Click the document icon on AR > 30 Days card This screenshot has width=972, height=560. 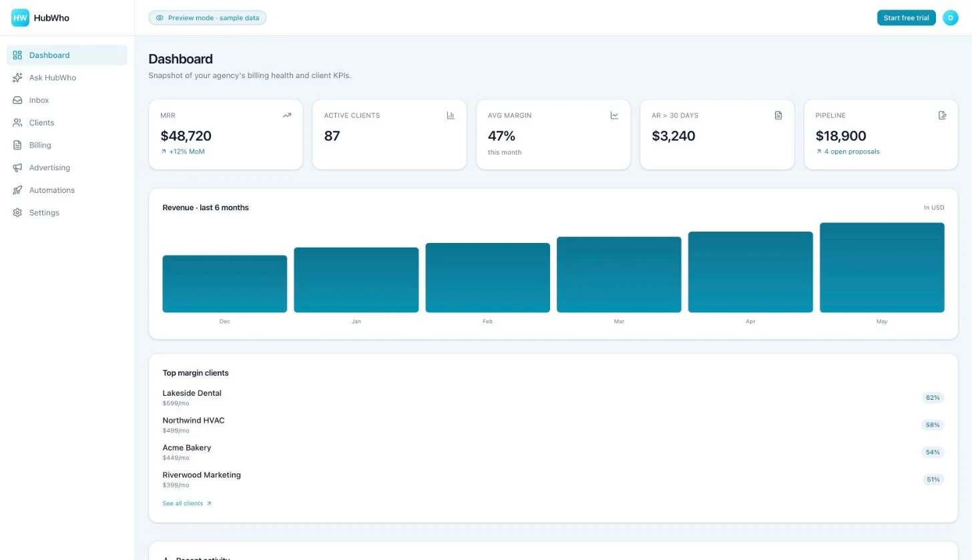(x=778, y=115)
